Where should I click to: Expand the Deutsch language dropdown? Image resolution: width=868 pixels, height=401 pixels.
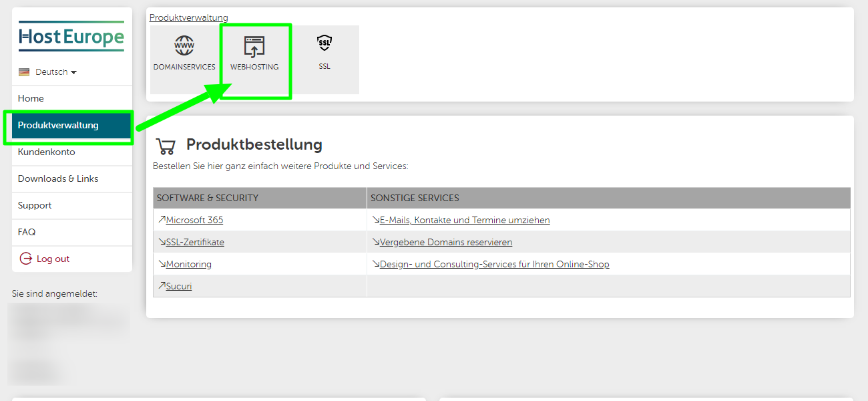[x=56, y=72]
